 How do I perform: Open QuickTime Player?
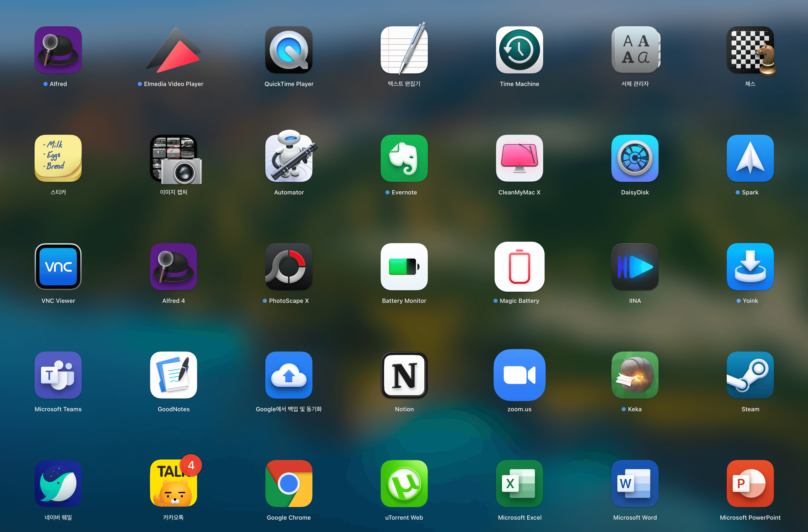289,50
